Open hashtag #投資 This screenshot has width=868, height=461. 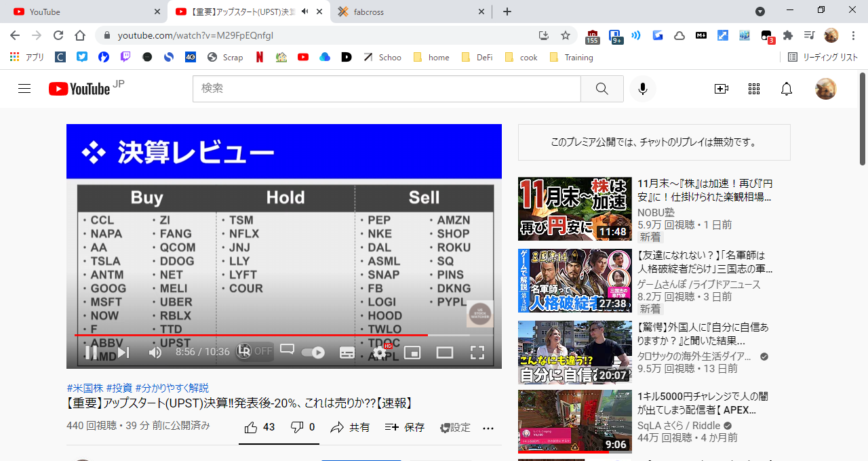point(119,388)
